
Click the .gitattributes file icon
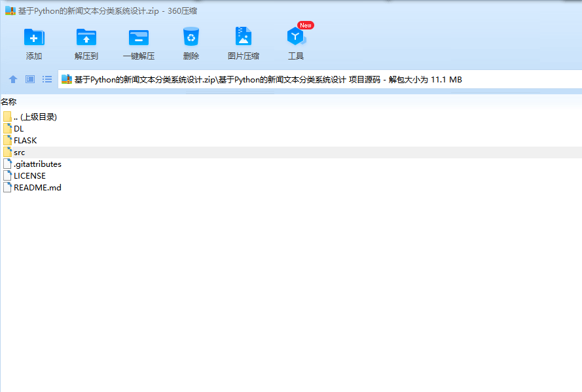(x=7, y=164)
